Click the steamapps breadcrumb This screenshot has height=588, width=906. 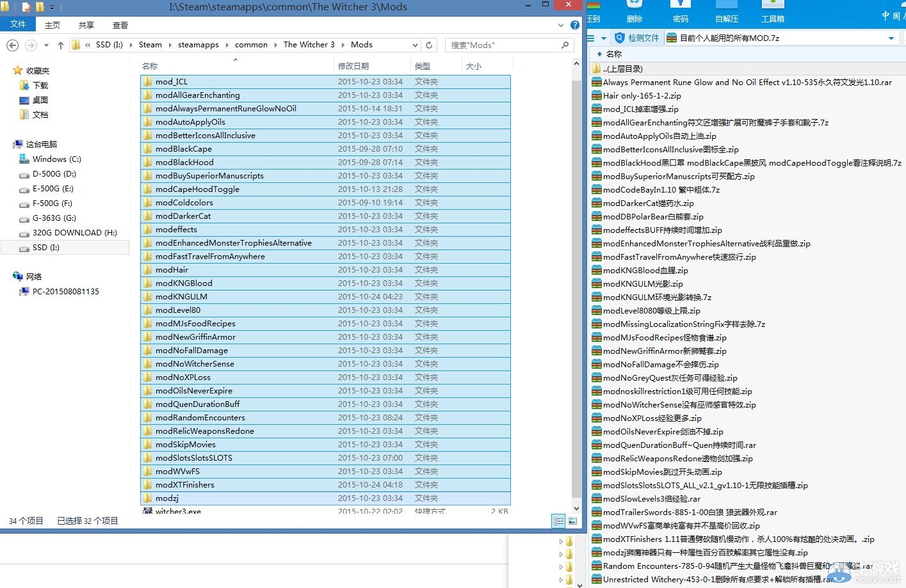[198, 45]
